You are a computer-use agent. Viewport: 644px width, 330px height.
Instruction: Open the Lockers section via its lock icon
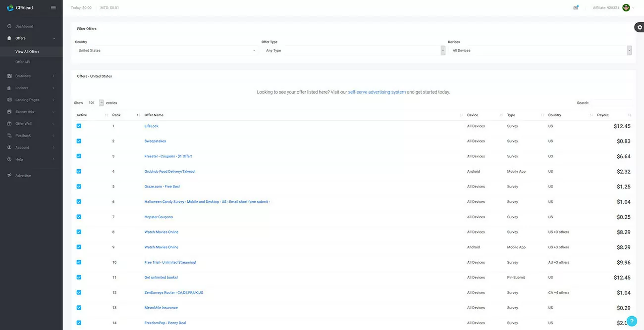(x=9, y=88)
